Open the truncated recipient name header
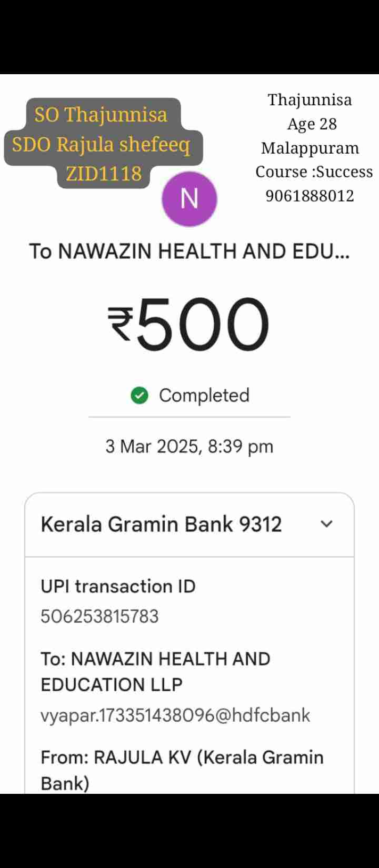 pyautogui.click(x=189, y=251)
